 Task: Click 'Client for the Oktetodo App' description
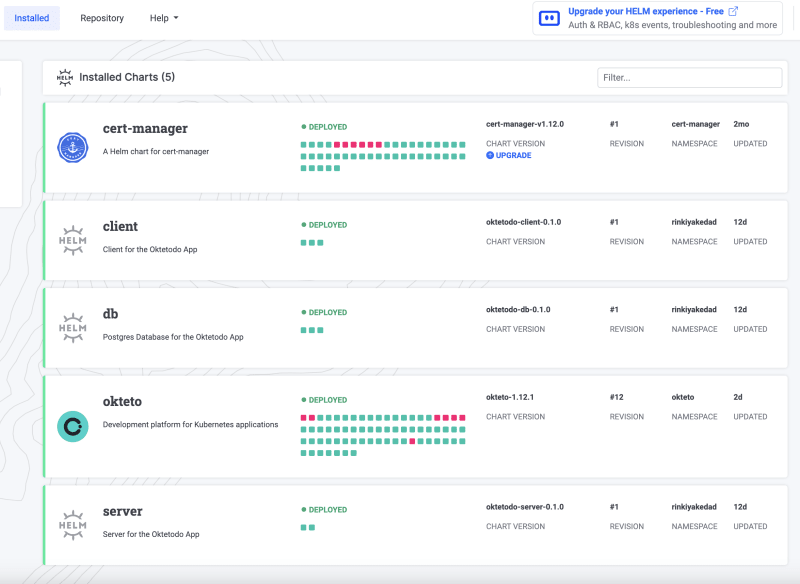click(x=150, y=249)
